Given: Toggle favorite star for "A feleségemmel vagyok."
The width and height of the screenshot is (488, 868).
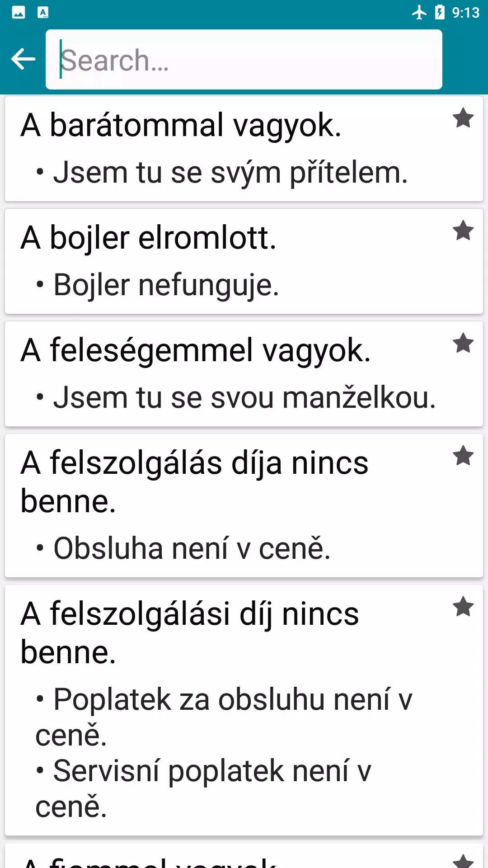Looking at the screenshot, I should [463, 344].
